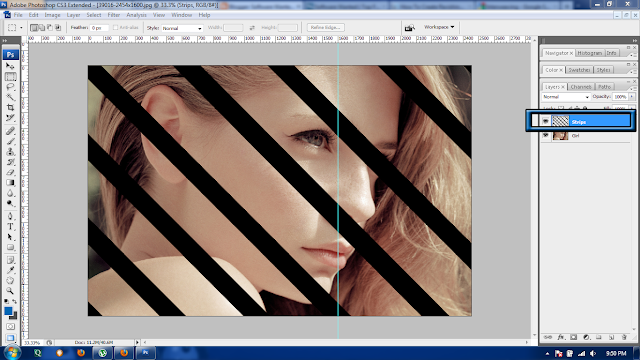640x360 pixels.
Task: Click the Go to Bridge icon
Action: click(409, 27)
